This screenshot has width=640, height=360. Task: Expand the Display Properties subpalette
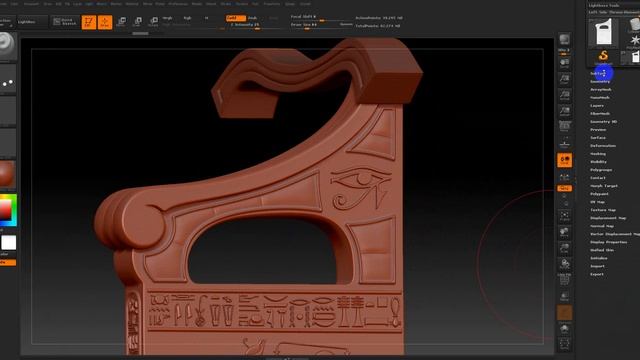[608, 242]
